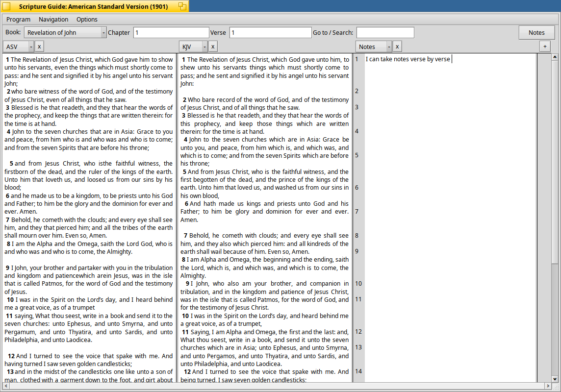Viewport: 561px width, 392px height.
Task: Click ASV verse 10 'I was in the Spirit'
Action: click(88, 304)
